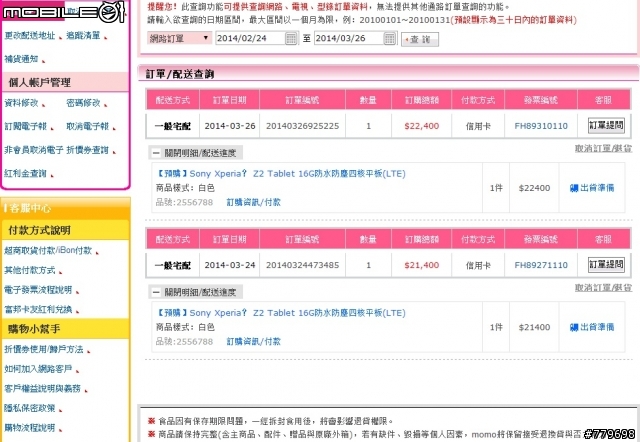Viewport: 640px width, 442px height.
Task: Open 折價券查詢 coupon lookup link
Action: 88,150
